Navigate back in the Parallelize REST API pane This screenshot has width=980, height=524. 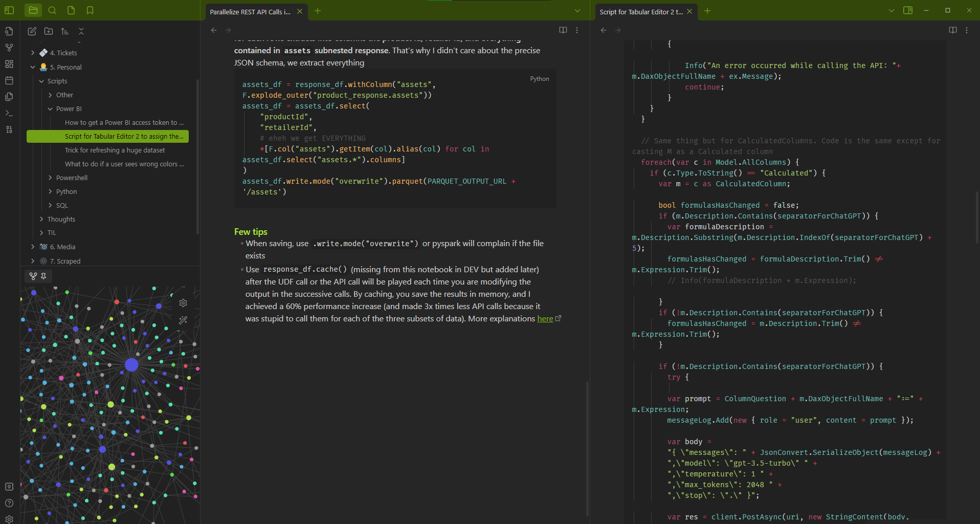pyautogui.click(x=214, y=30)
